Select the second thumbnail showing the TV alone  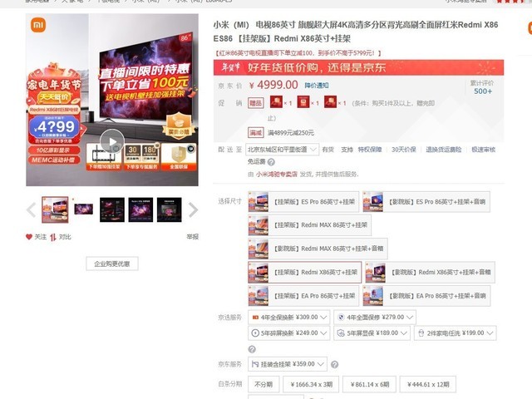coord(83,209)
